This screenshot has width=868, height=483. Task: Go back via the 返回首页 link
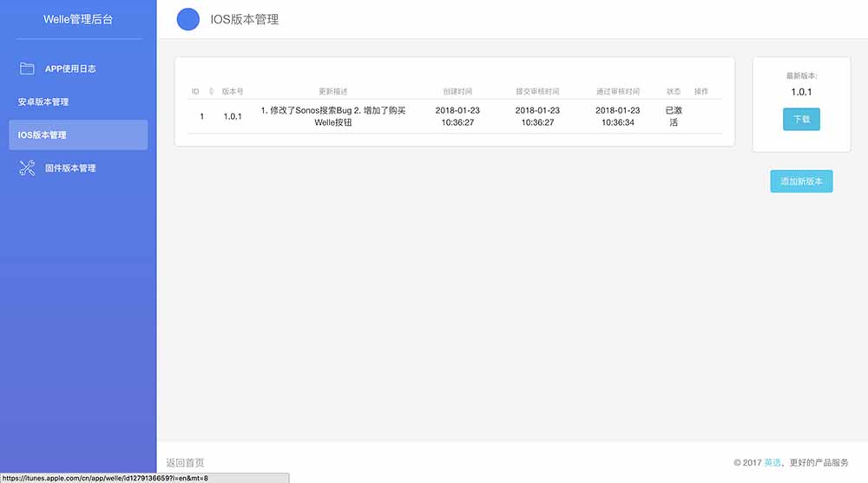pyautogui.click(x=185, y=463)
